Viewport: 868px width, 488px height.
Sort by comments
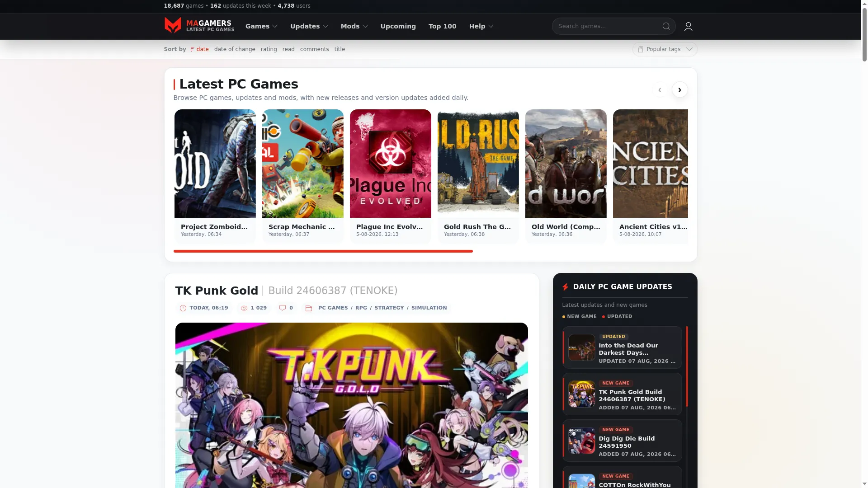[x=314, y=49]
